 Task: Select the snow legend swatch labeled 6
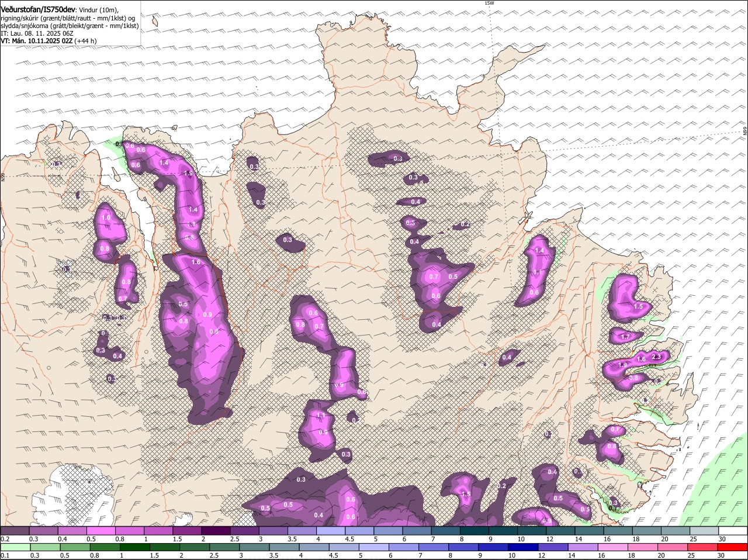tap(417, 531)
